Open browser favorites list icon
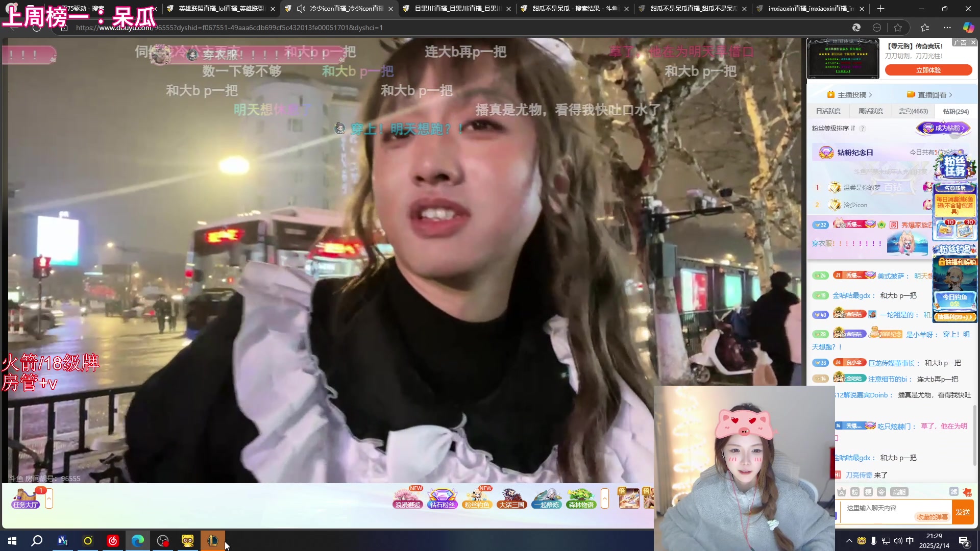This screenshot has height=551, width=980. point(925,28)
